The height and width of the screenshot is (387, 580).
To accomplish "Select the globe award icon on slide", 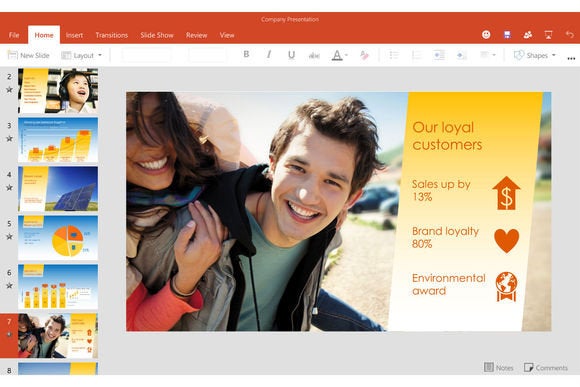I will pos(506,287).
